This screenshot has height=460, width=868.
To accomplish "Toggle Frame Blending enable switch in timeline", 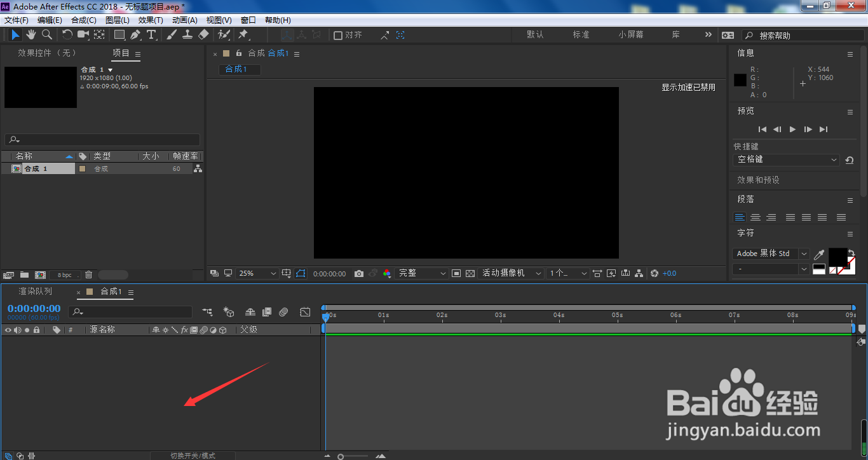I will point(267,312).
